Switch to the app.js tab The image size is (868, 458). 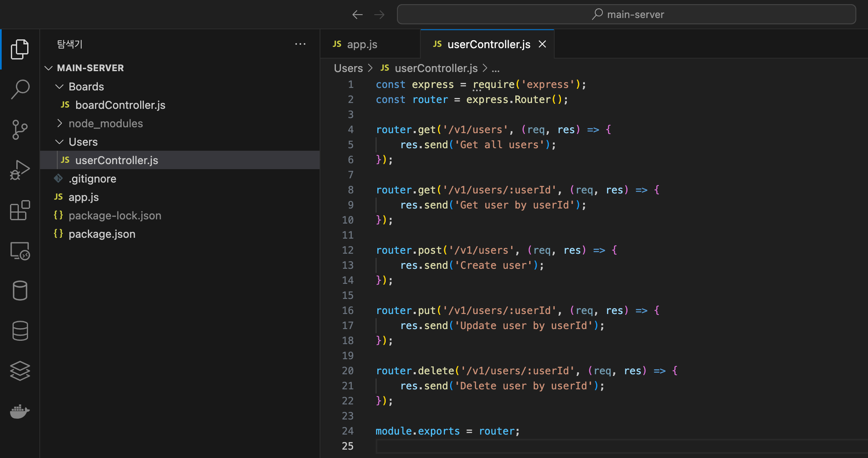pyautogui.click(x=362, y=44)
